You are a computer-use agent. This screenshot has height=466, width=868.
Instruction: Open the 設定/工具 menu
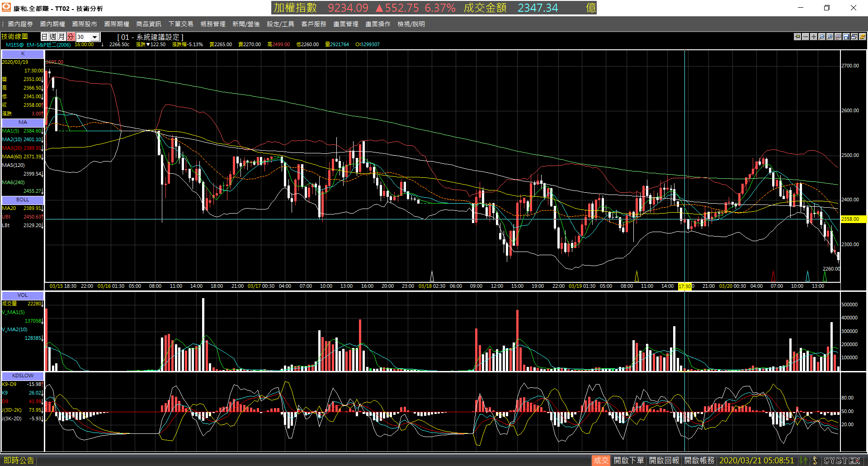(x=280, y=24)
